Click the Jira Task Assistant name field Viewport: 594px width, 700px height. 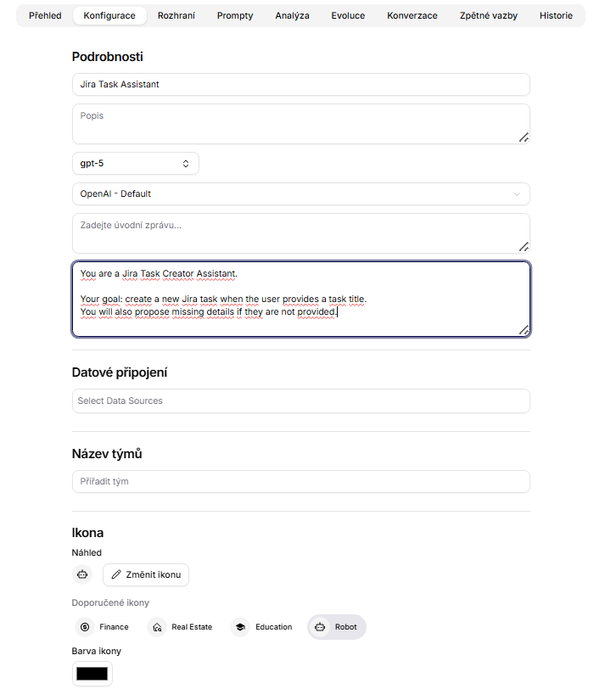300,84
